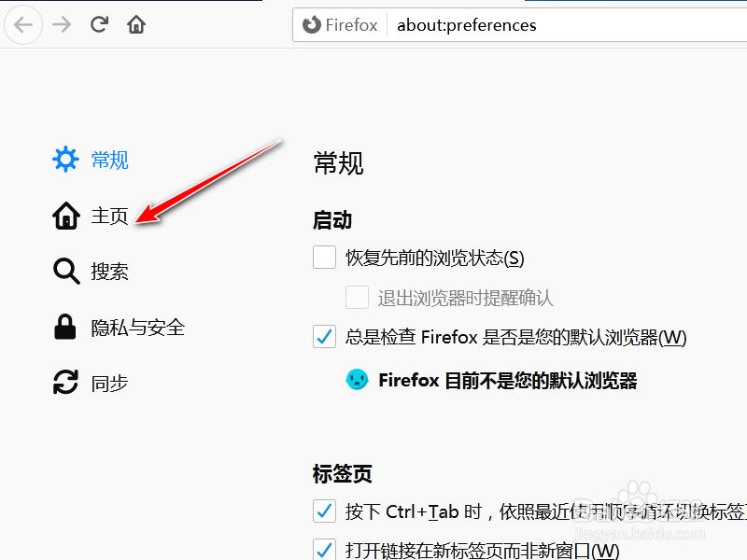Enable 恢复先前的浏览状态 checkbox
Image resolution: width=747 pixels, height=560 pixels.
(x=324, y=258)
